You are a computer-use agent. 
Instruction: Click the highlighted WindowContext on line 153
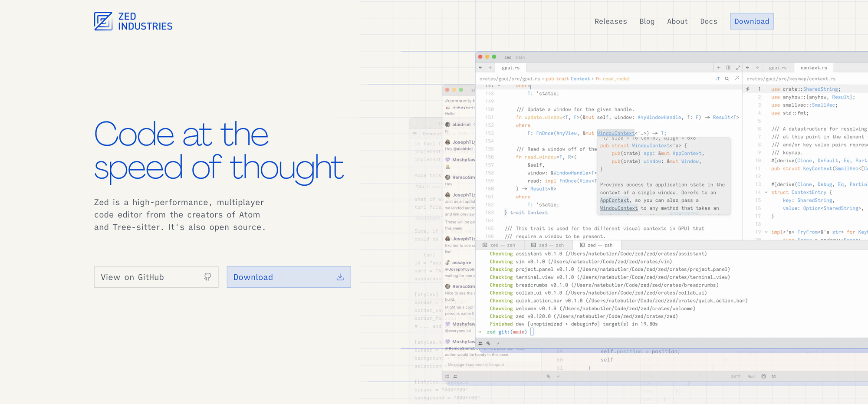[x=615, y=133]
